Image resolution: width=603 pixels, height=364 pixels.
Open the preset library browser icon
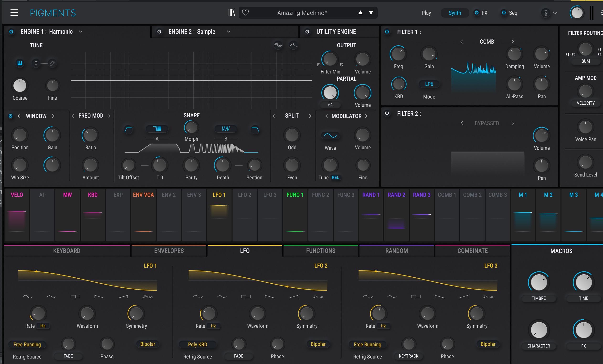[x=231, y=13]
